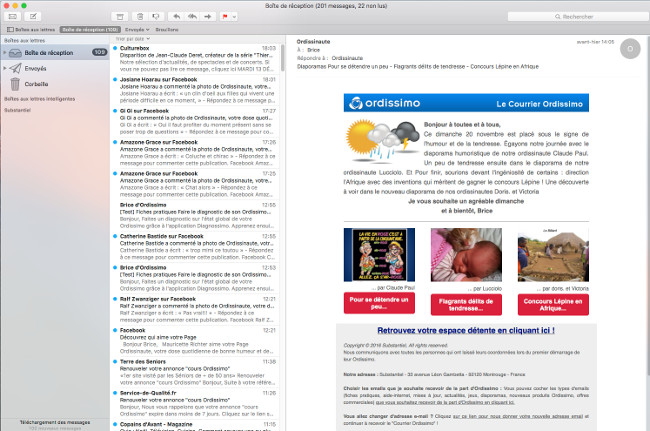Image resolution: width=650 pixels, height=431 pixels.
Task: Mark message as junk with thumbs-down icon
Action: click(x=156, y=17)
